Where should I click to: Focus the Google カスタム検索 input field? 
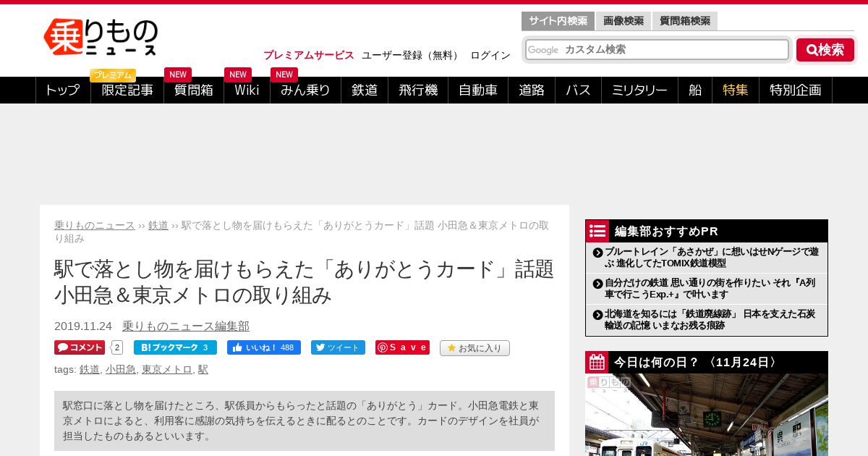tap(657, 49)
